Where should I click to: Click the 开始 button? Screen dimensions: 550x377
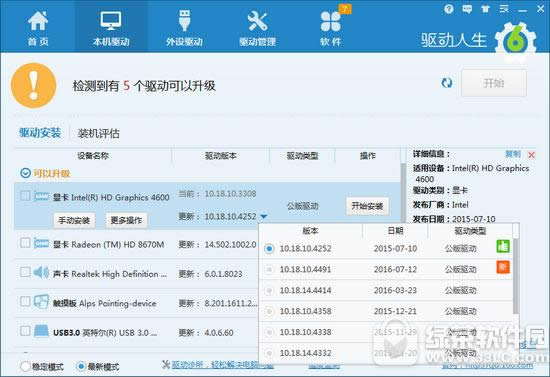pyautogui.click(x=494, y=83)
